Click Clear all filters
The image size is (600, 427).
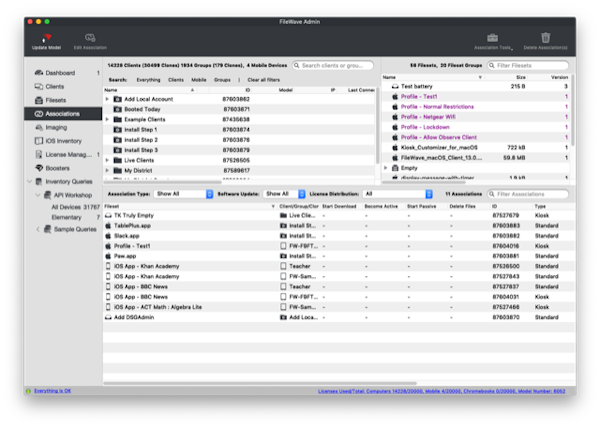tap(263, 78)
